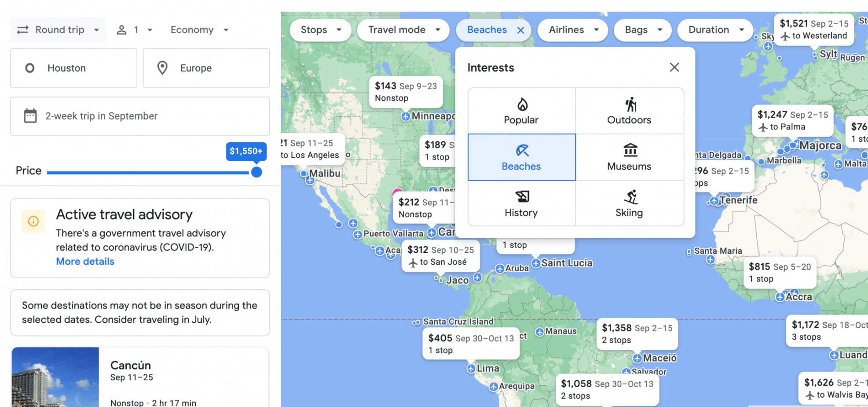
Task: Open the More details link
Action: 85,261
